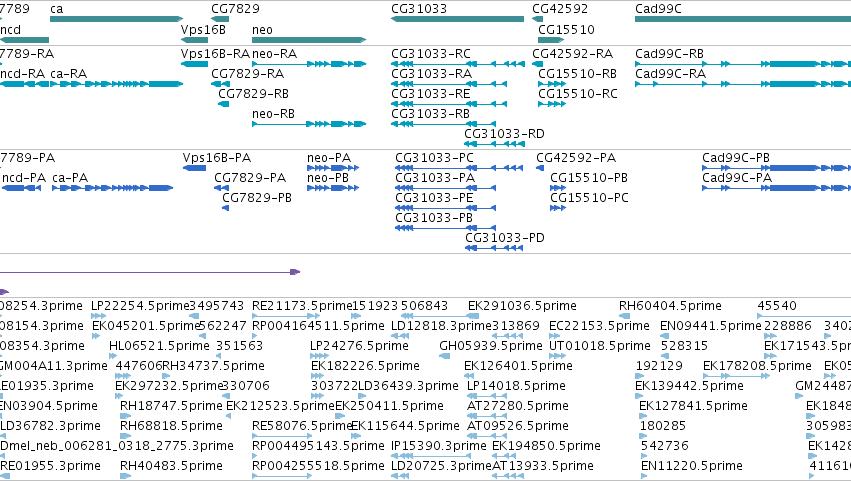Select protein Cad99C-PB
851x481 pixels.
tap(777, 168)
